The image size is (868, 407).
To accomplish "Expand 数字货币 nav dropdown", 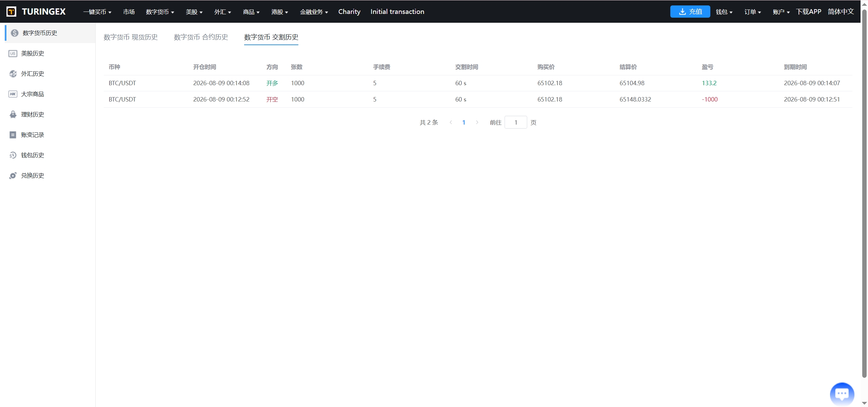I will click(x=160, y=12).
